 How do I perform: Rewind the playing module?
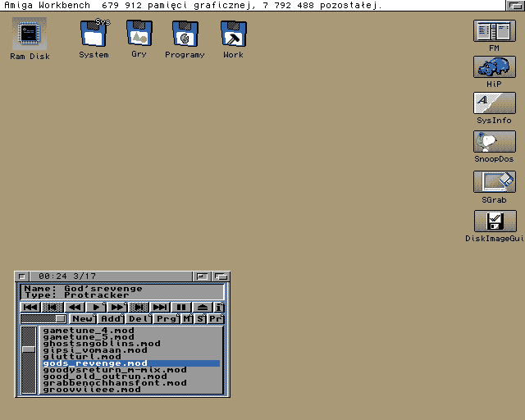pyautogui.click(x=75, y=307)
